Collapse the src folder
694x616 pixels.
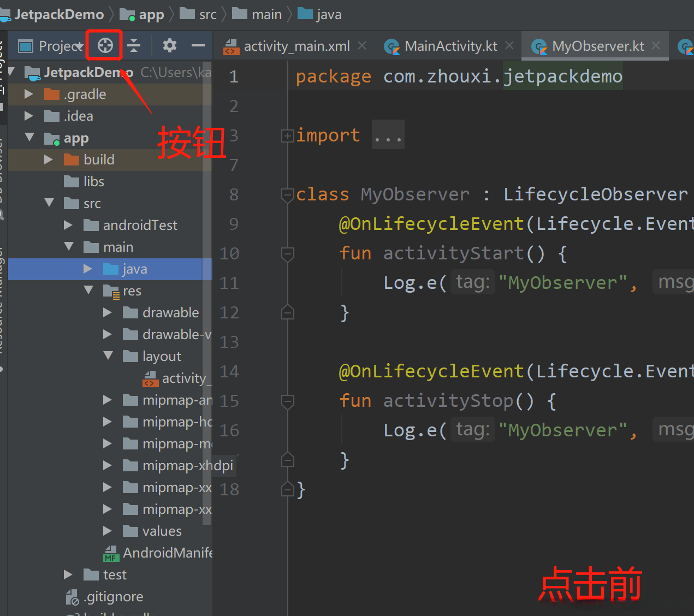coord(49,203)
